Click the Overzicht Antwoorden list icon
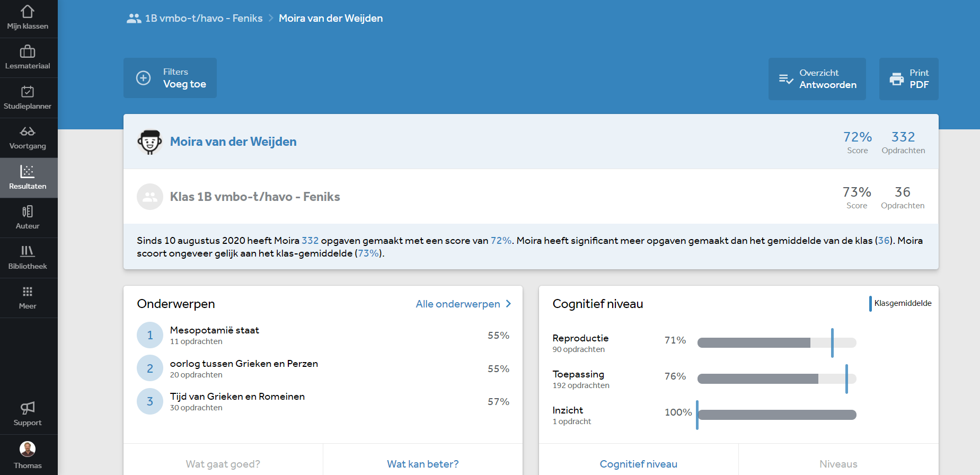The height and width of the screenshot is (475, 980). (x=786, y=79)
